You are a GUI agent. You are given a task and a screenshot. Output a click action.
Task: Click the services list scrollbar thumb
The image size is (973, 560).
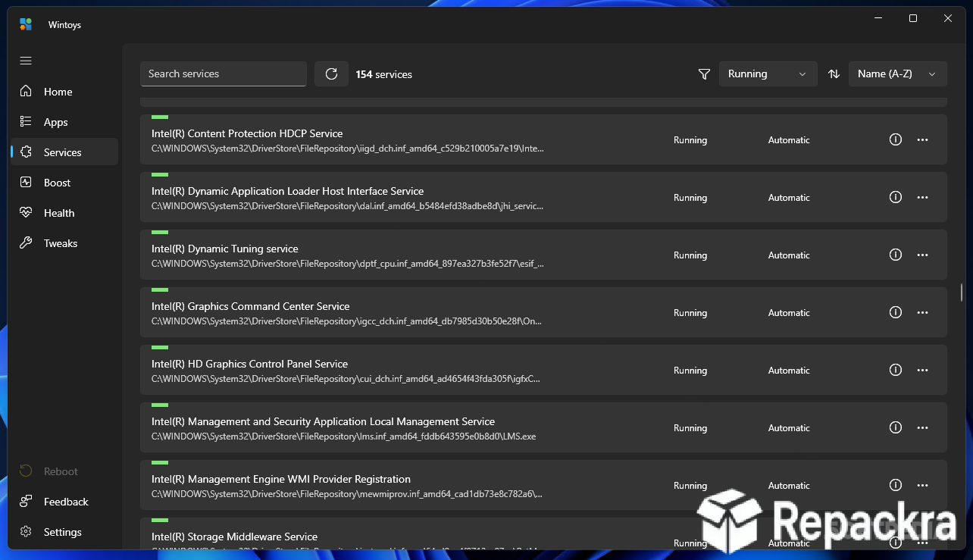click(961, 292)
